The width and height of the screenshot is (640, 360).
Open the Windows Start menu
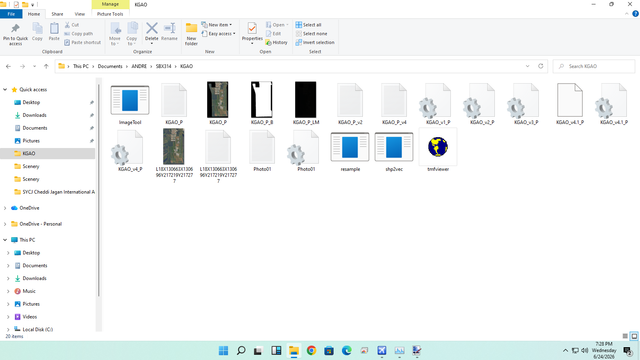pos(223,351)
